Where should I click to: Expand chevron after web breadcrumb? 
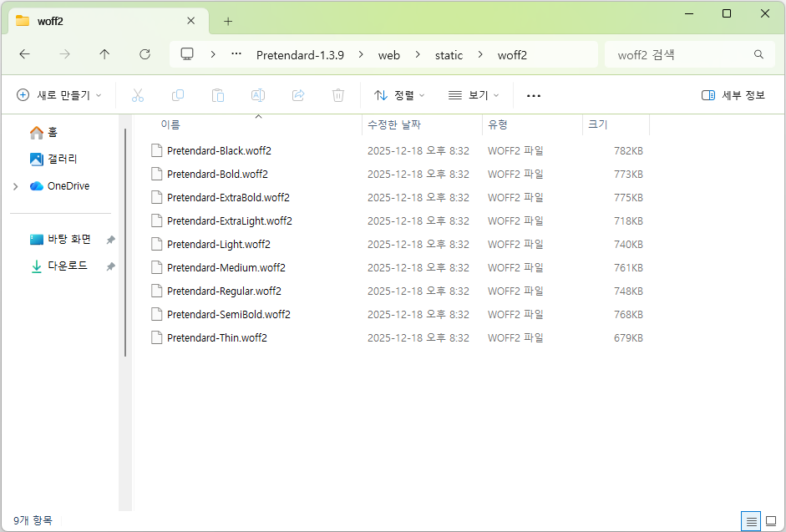point(418,54)
